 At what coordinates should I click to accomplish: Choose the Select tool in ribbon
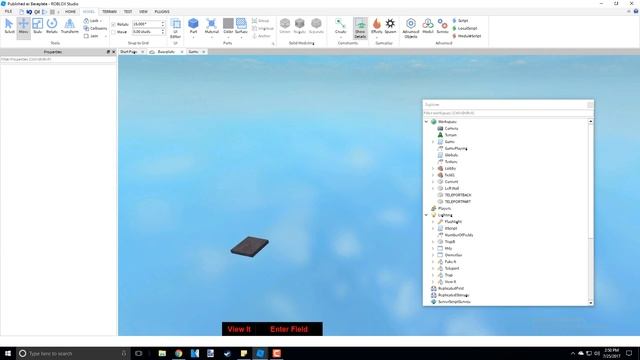click(9, 26)
